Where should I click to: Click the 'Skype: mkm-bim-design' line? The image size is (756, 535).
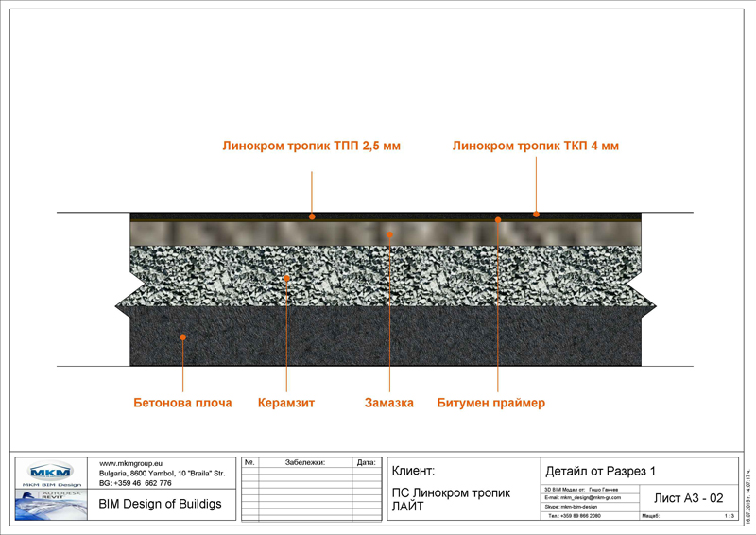coord(571,507)
